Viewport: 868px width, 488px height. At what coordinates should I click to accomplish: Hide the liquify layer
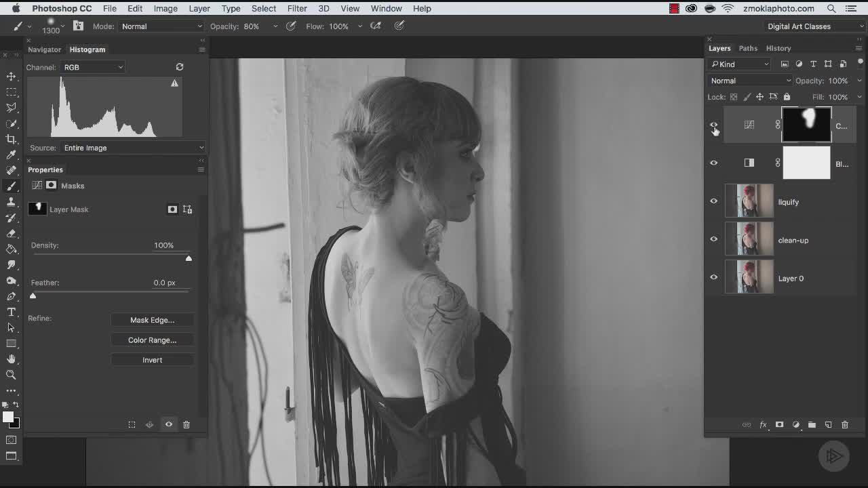[x=713, y=201]
